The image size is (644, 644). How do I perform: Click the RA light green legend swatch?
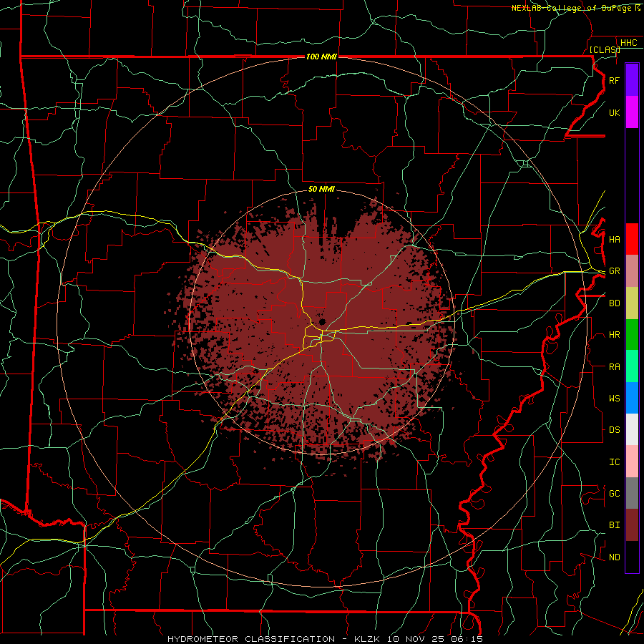coord(632,366)
